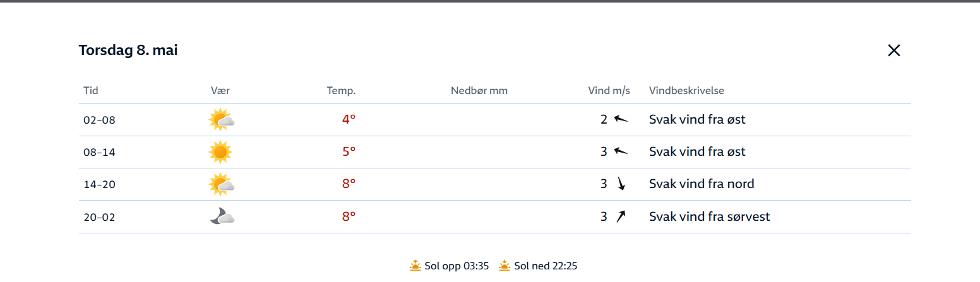Click the night cloud moon icon for 20–02
The width and height of the screenshot is (980, 282).
tap(222, 217)
